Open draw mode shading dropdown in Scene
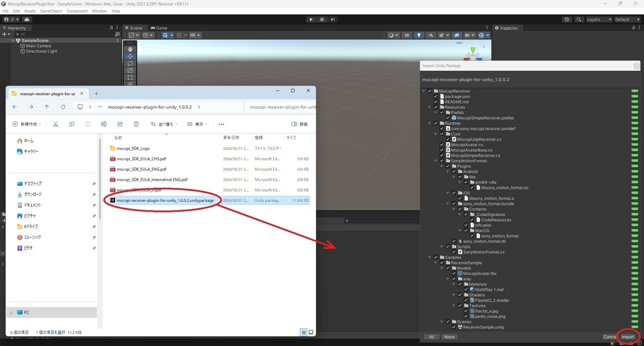This screenshot has height=346, width=644. point(393,35)
